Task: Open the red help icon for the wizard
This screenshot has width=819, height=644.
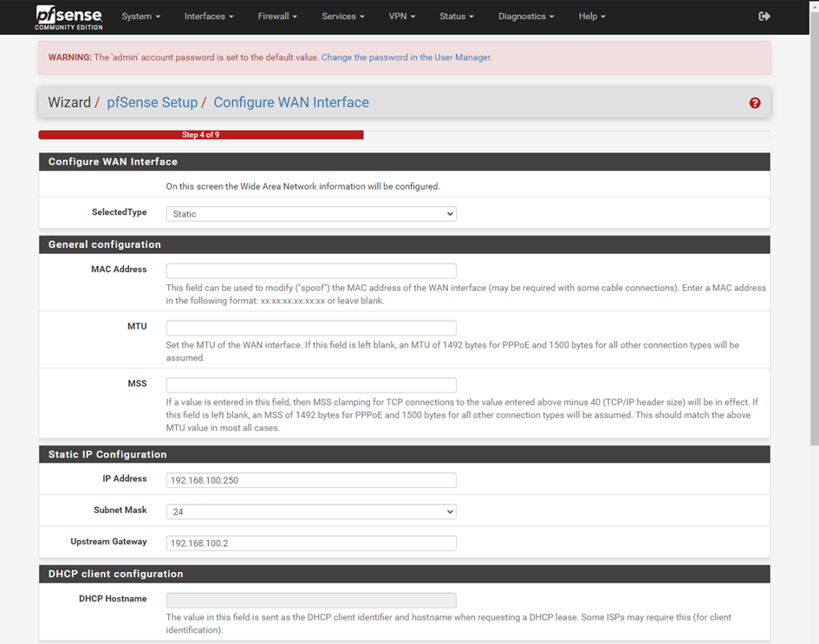Action: 755,103
